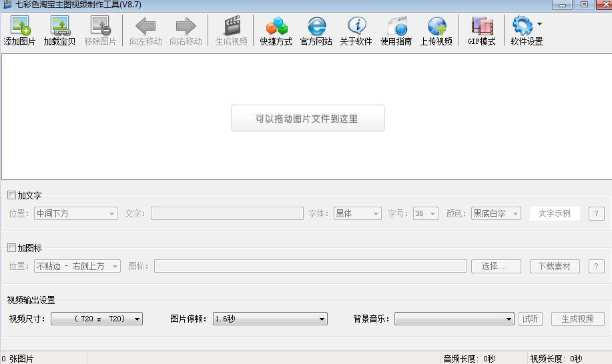This screenshot has width=612, height=364.
Task: Open 快捷方式 colored cubes icon
Action: click(x=276, y=26)
